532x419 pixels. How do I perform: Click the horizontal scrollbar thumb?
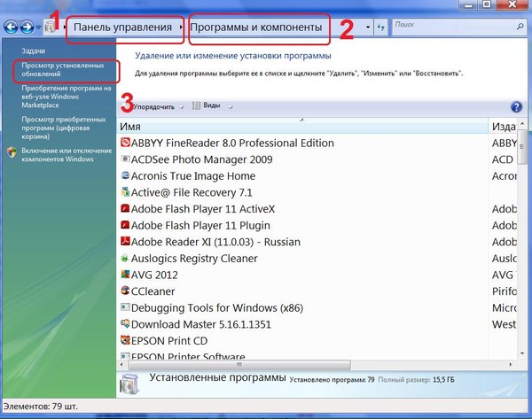[239, 365]
